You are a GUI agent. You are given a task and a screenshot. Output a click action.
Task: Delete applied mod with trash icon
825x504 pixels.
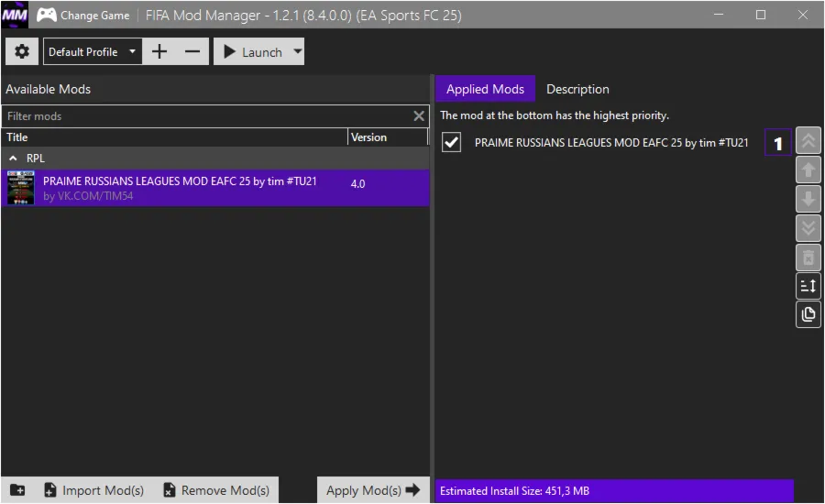(x=808, y=257)
